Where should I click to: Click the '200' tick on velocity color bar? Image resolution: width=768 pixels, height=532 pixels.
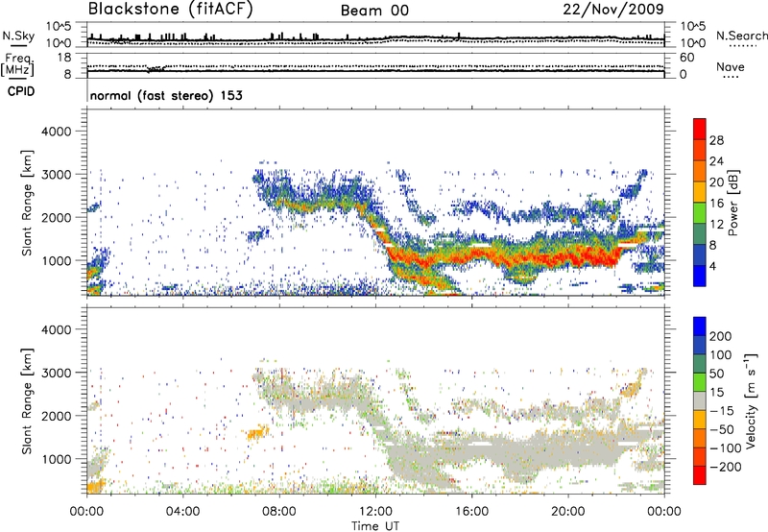[x=721, y=336]
